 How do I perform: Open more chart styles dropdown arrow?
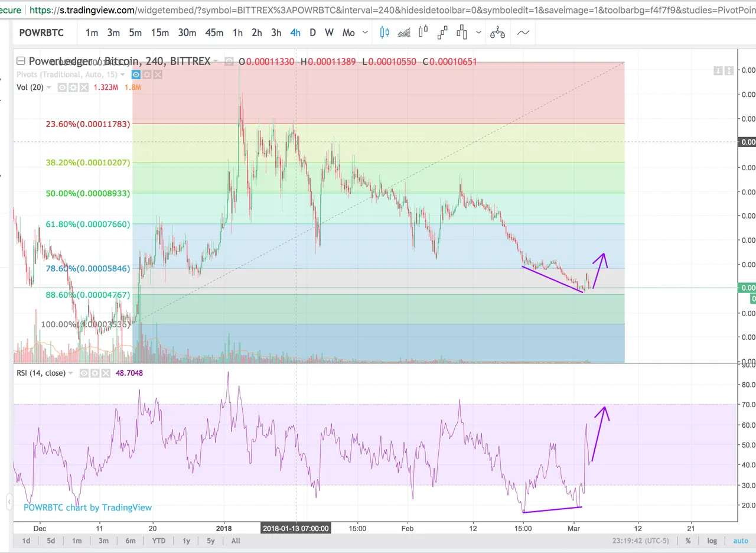[478, 33]
